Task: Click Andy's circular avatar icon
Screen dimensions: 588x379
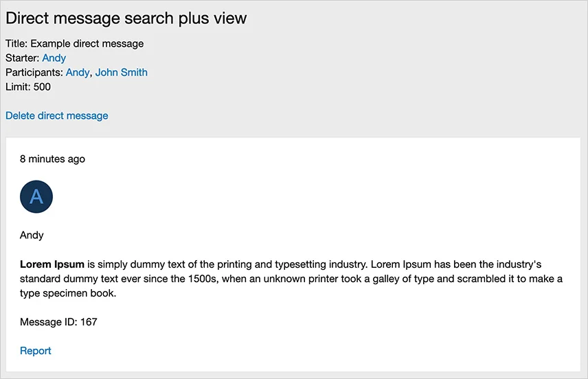Action: 36,197
